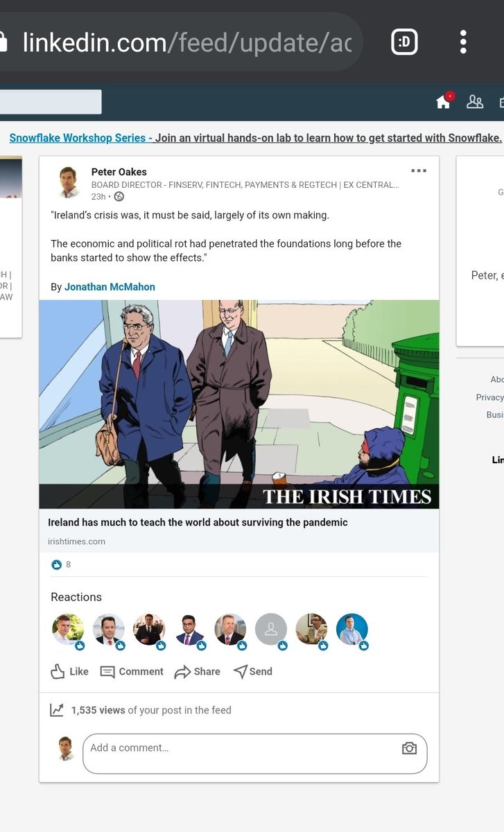The image size is (504, 832).
Task: Send the post via Send button
Action: pos(253,671)
